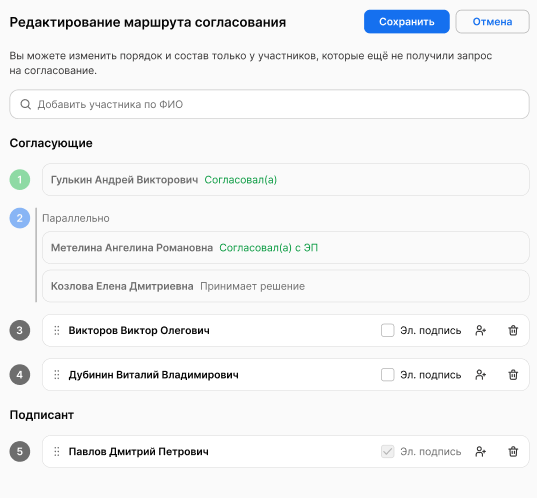The image size is (537, 498).
Task: Click drag handle of Викторов Виктор Олегович
Action: [x=57, y=331]
